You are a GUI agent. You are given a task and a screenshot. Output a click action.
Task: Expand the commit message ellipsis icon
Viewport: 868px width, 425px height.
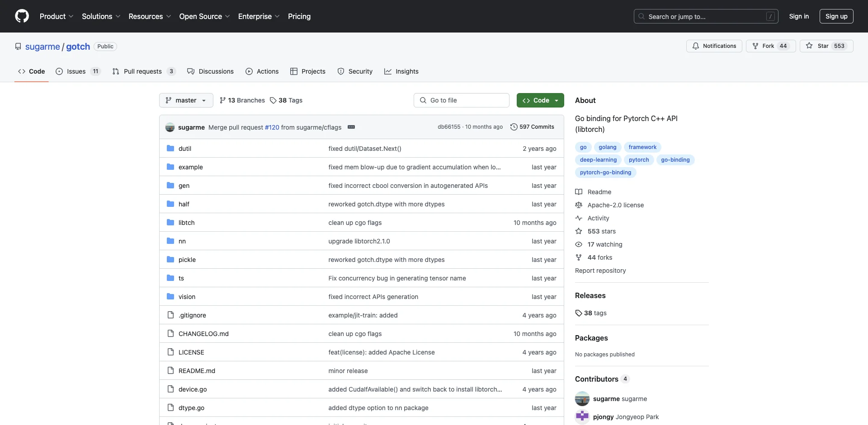click(351, 127)
